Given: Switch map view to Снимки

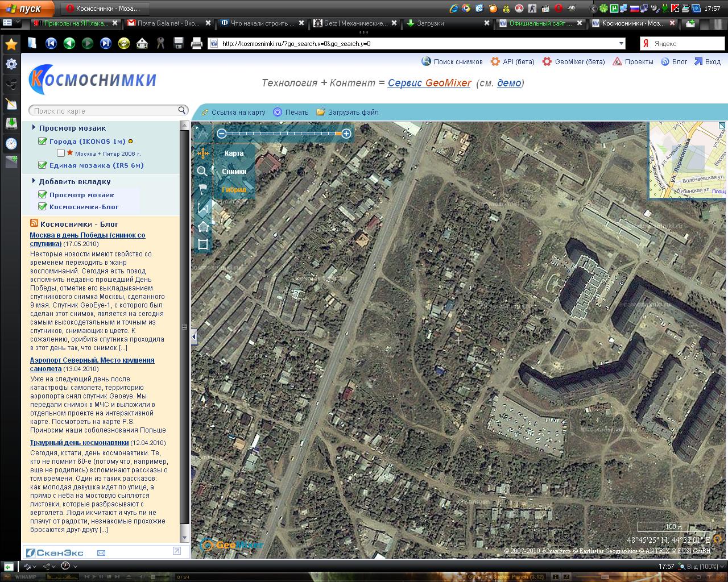Looking at the screenshot, I should tap(234, 171).
